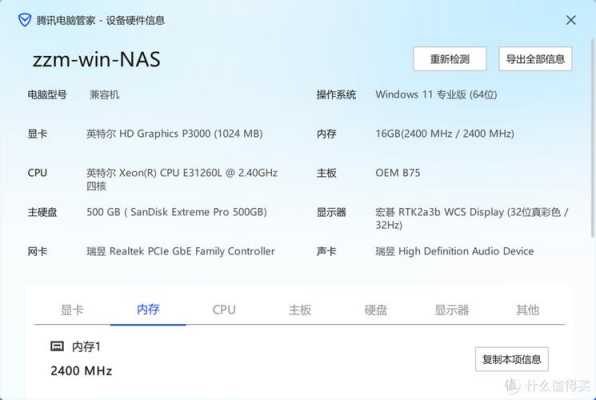Select the 显示器 tab
This screenshot has height=400, width=596.
tap(452, 310)
